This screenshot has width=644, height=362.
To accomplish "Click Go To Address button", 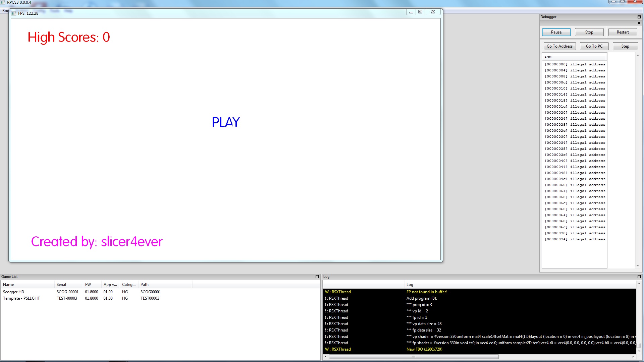I will (x=559, y=46).
